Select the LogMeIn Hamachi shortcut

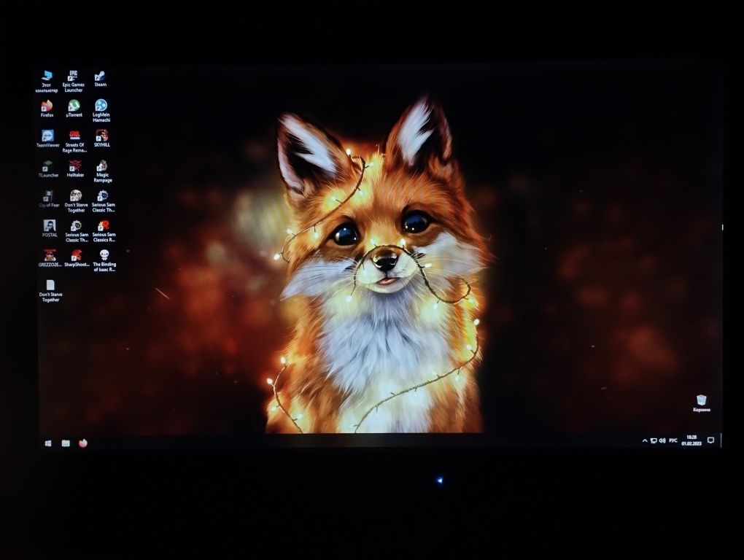(x=101, y=111)
